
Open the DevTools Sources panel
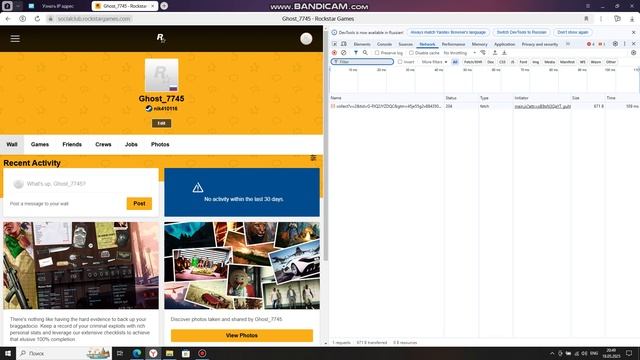pyautogui.click(x=405, y=44)
